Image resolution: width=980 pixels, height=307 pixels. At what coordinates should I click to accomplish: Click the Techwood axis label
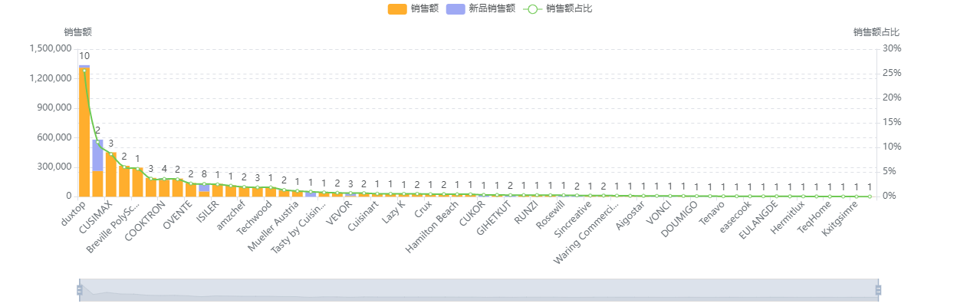255,219
